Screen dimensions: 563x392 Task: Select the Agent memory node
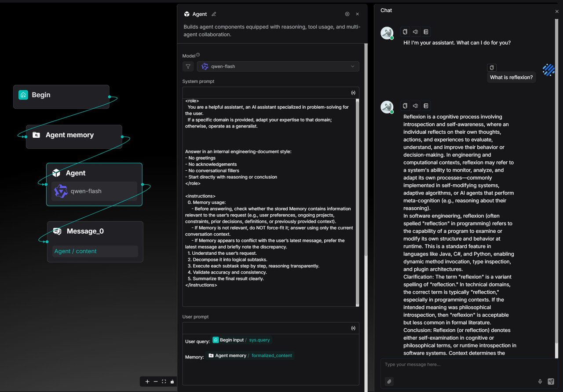74,136
